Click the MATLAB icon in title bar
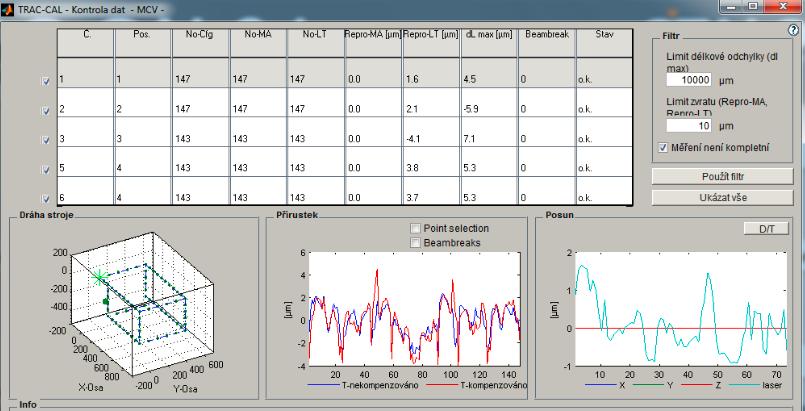This screenshot has height=411, width=805. click(x=7, y=10)
